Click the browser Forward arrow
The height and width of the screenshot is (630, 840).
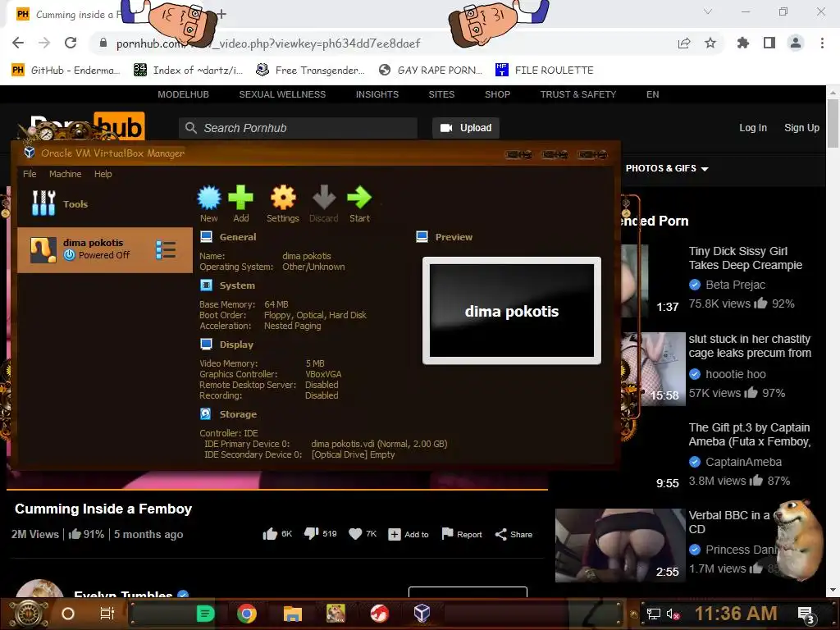click(x=44, y=43)
